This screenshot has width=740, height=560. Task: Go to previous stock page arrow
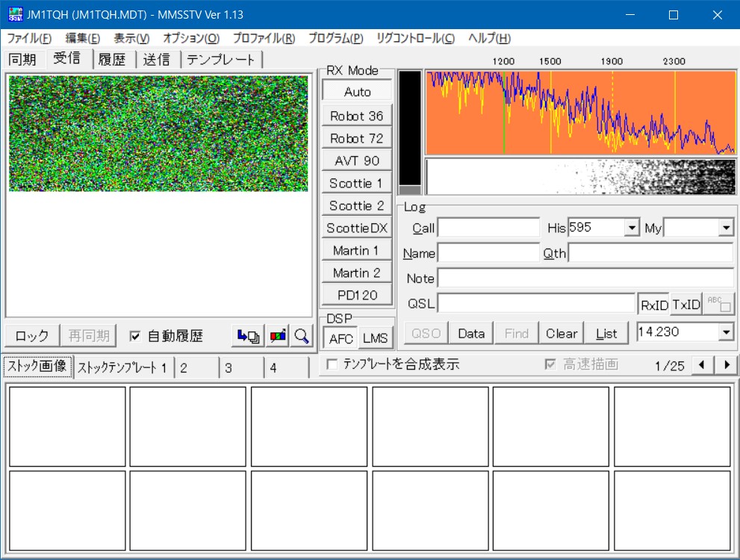(x=702, y=364)
